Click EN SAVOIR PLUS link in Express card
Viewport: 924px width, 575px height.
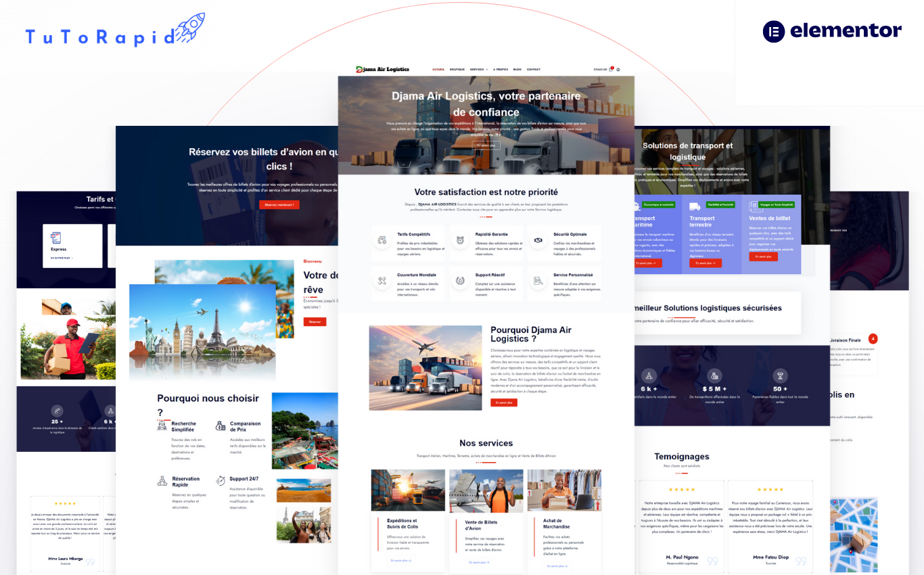pyautogui.click(x=62, y=258)
